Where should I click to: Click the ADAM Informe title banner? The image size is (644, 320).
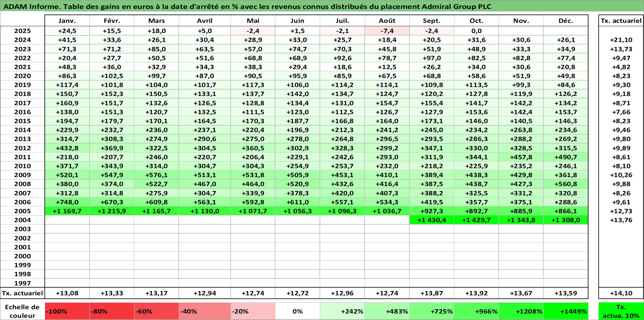pyautogui.click(x=322, y=6)
